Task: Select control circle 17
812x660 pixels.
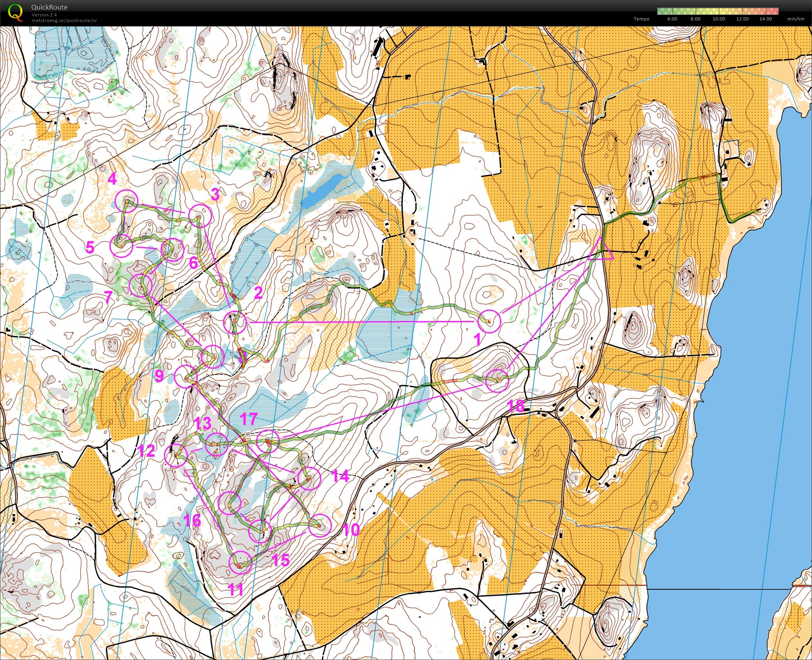Action: click(x=268, y=441)
